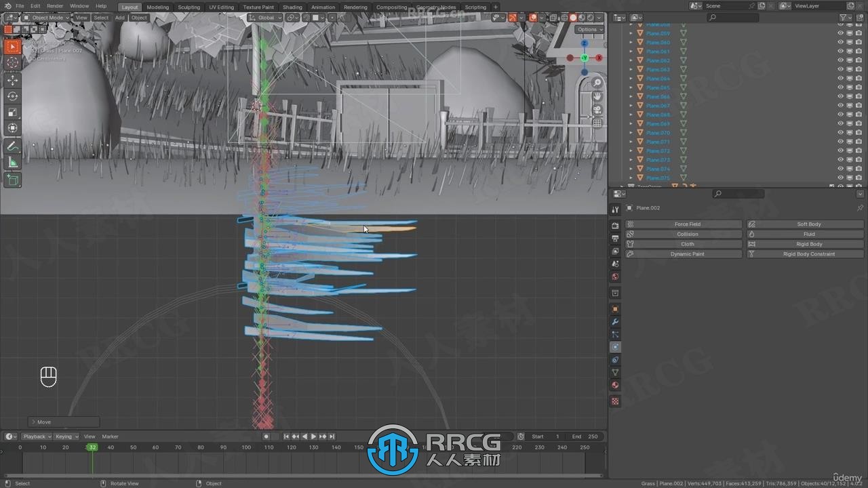The image size is (868, 488).
Task: Select the Move tool
Action: pyautogui.click(x=12, y=80)
